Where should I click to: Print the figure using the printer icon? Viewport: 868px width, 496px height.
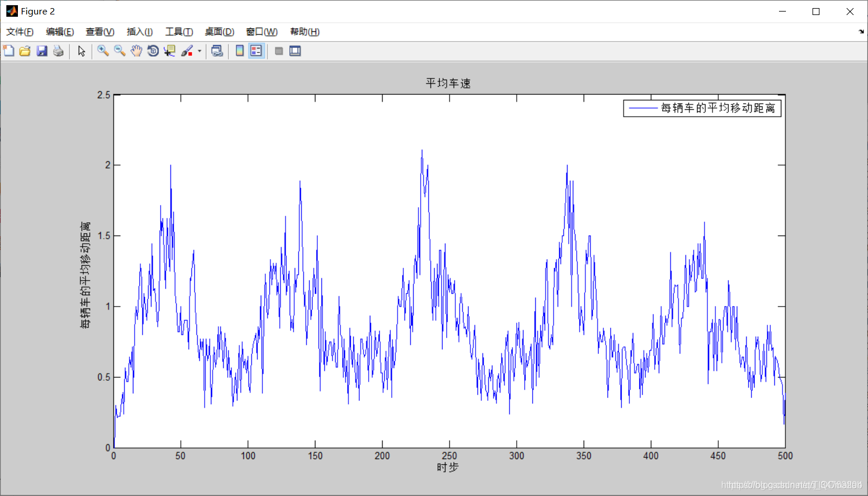58,51
